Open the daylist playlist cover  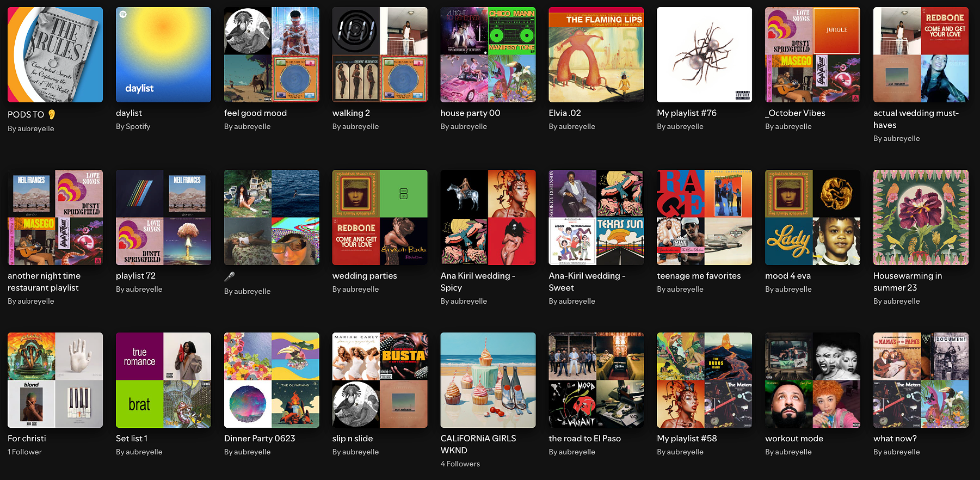[x=163, y=54]
